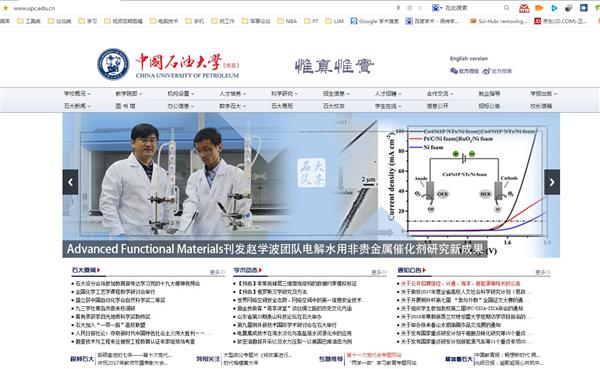The width and height of the screenshot is (600, 369).
Task: Open the Advanced Functional Materials banner headline
Action: pos(275,249)
